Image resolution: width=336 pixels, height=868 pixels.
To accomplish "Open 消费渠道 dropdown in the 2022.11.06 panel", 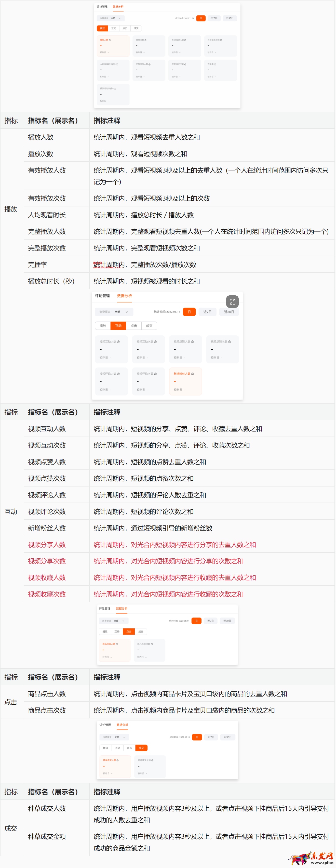I will (111, 18).
